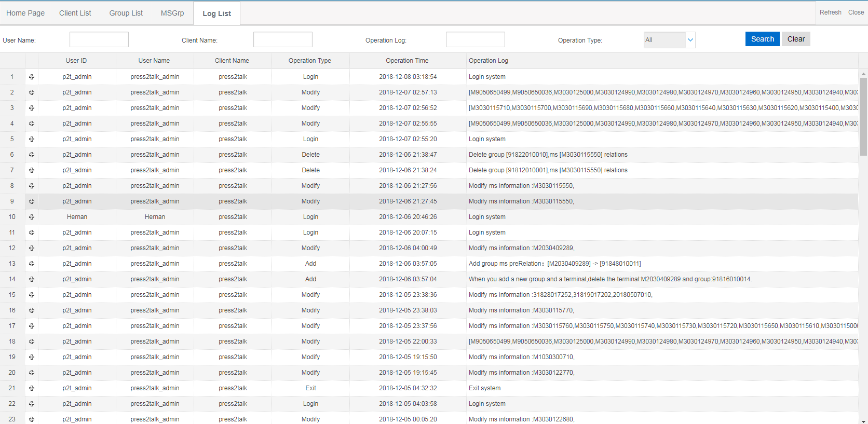The width and height of the screenshot is (868, 424).
Task: Open the Home Page tab
Action: coord(25,13)
